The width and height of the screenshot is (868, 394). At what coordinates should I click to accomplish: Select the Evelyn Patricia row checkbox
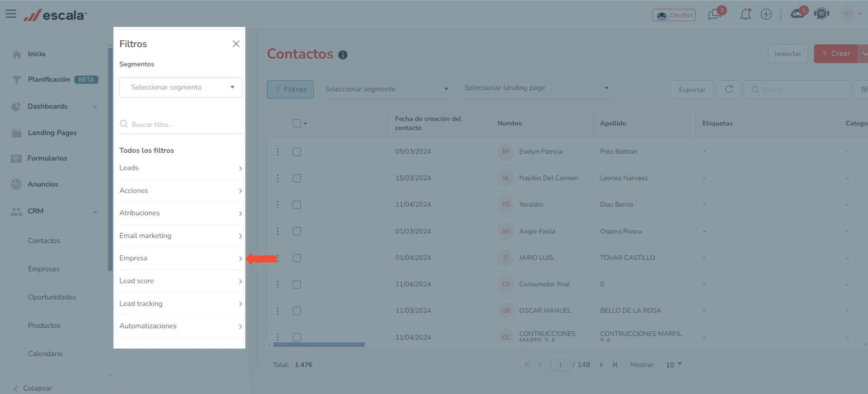(297, 152)
